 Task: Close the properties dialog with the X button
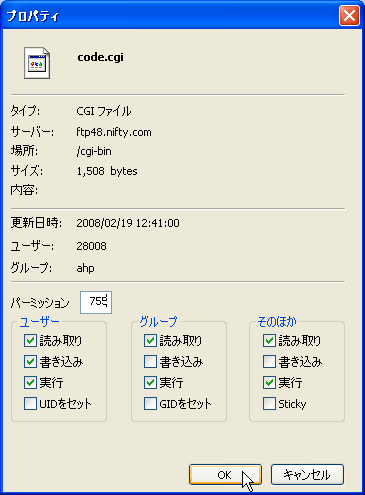pos(349,15)
